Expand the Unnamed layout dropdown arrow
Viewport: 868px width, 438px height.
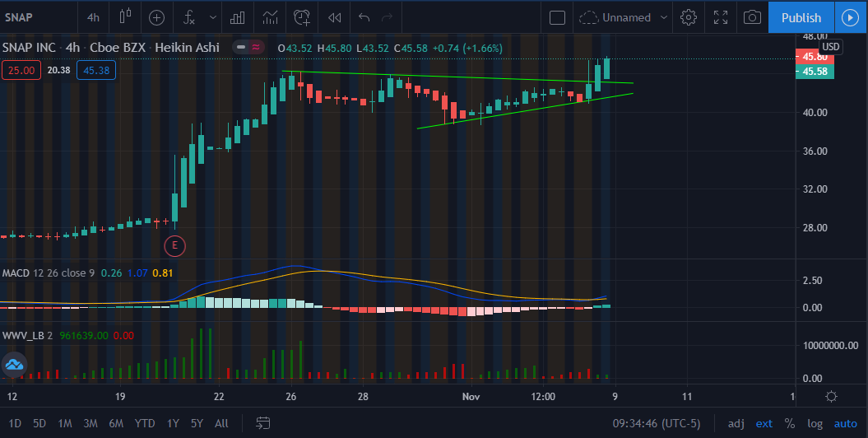pyautogui.click(x=663, y=18)
